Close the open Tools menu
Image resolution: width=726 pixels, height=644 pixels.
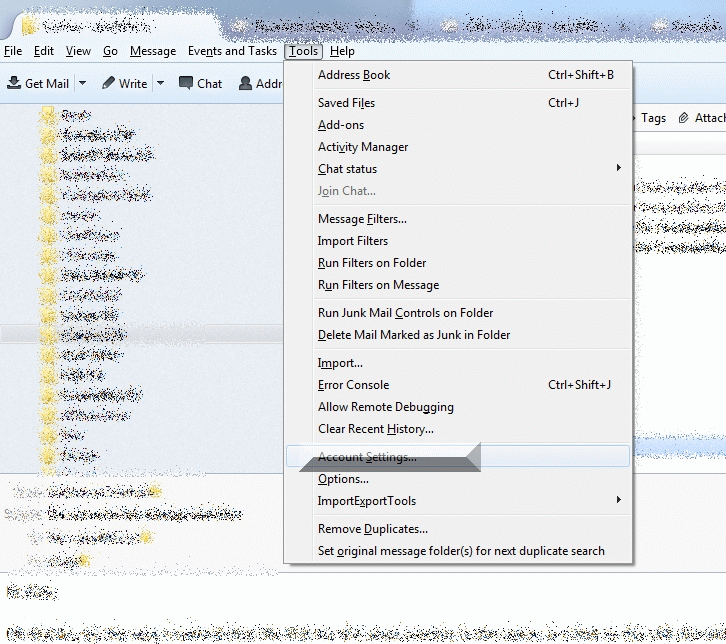click(303, 51)
